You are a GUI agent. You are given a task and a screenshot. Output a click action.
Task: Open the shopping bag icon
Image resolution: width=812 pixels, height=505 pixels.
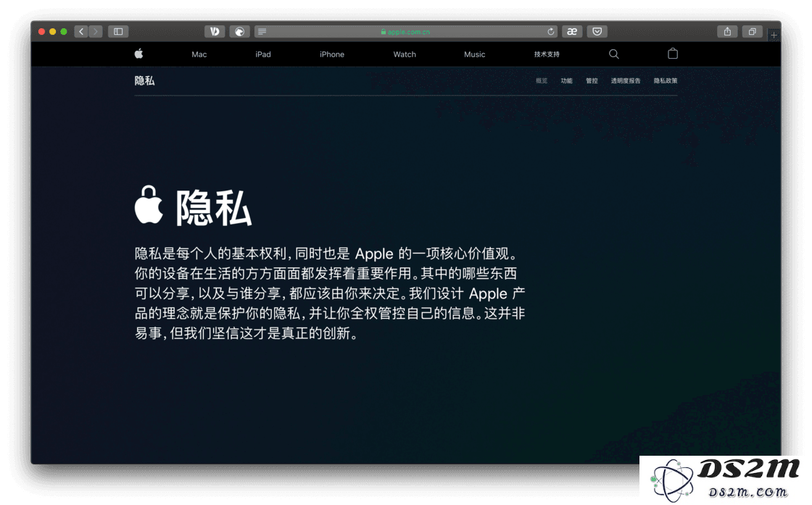point(673,54)
